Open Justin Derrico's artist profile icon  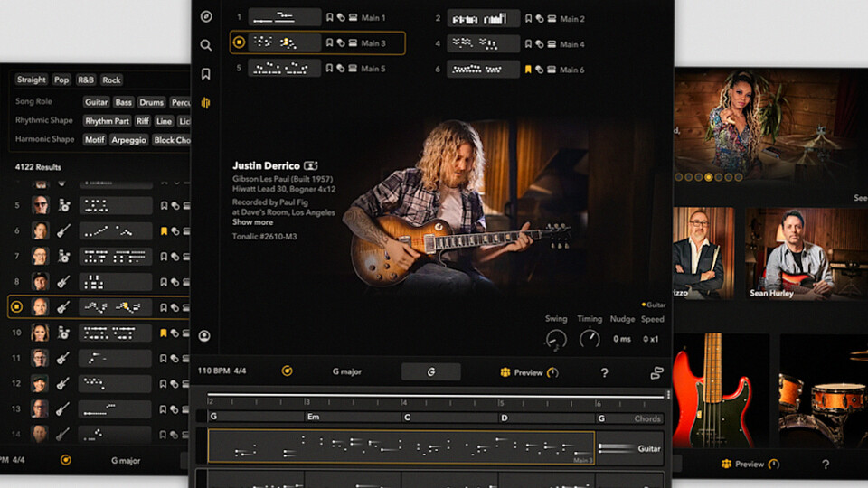pos(311,165)
